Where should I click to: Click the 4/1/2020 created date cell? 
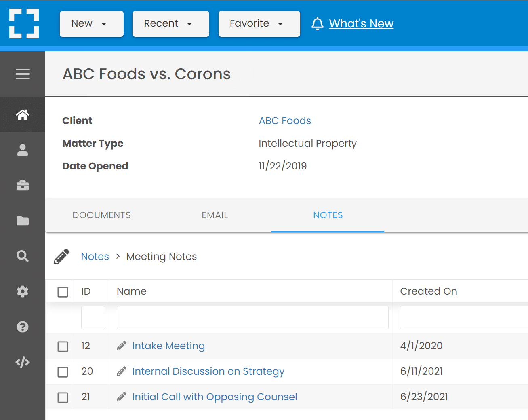click(421, 346)
